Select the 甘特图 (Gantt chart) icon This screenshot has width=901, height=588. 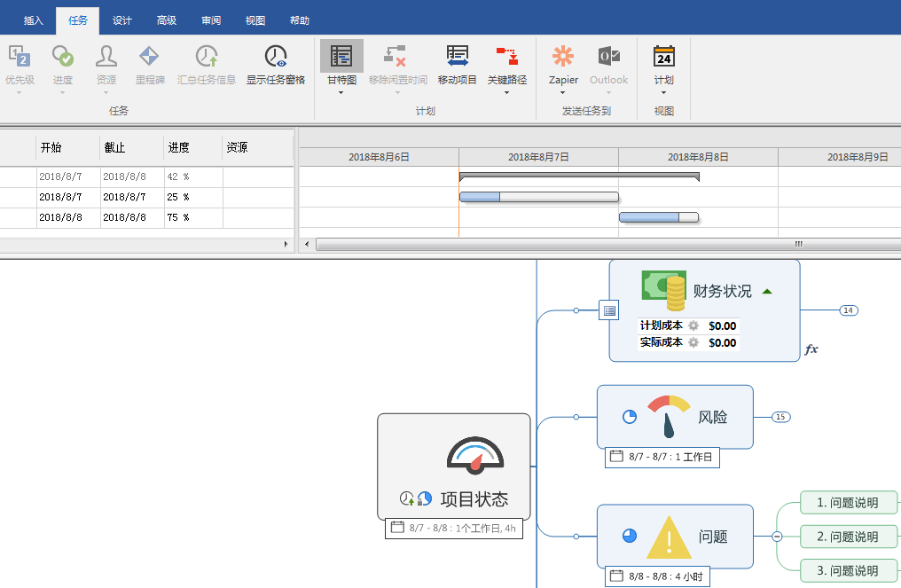coord(341,55)
